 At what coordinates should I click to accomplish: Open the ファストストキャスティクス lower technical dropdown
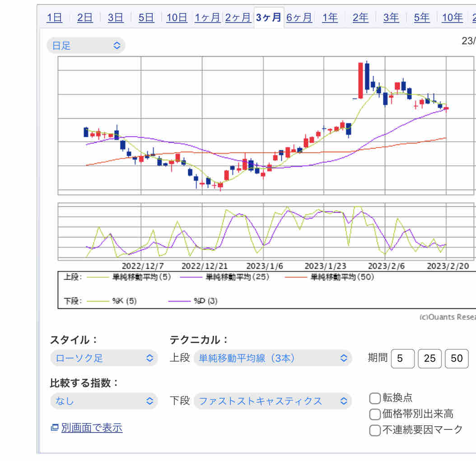(x=273, y=401)
